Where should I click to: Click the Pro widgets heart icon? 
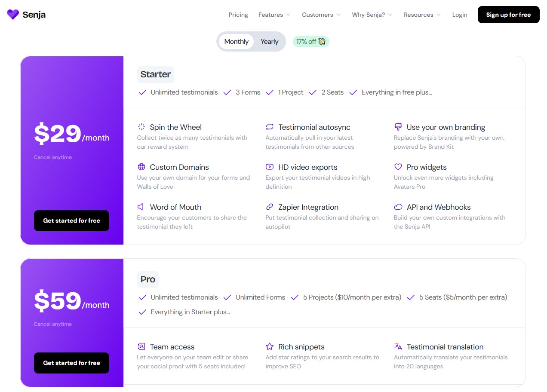pyautogui.click(x=398, y=167)
